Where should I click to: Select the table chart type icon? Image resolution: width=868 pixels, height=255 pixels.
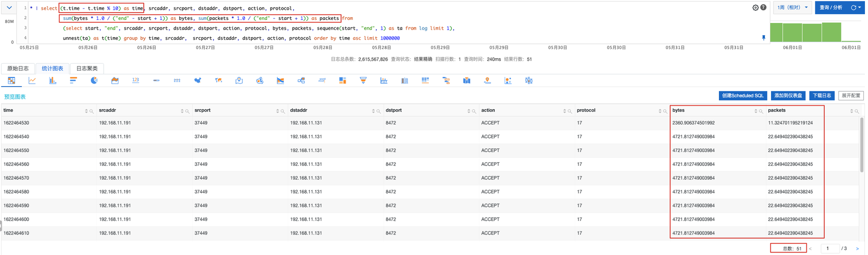11,81
